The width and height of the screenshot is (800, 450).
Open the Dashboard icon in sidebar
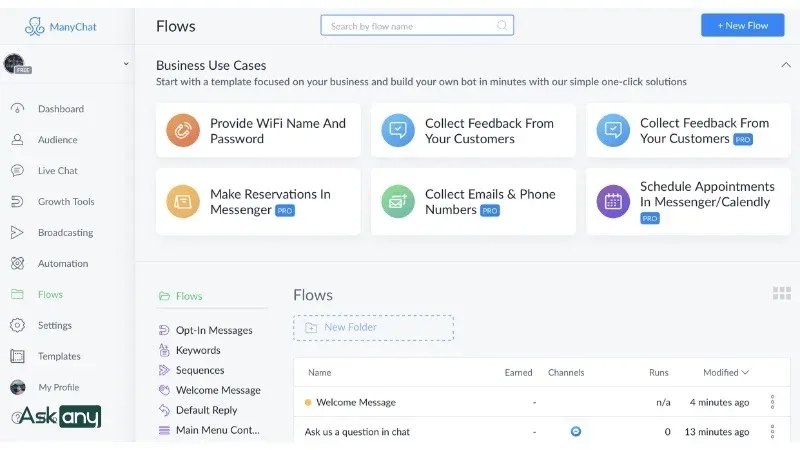tap(17, 109)
